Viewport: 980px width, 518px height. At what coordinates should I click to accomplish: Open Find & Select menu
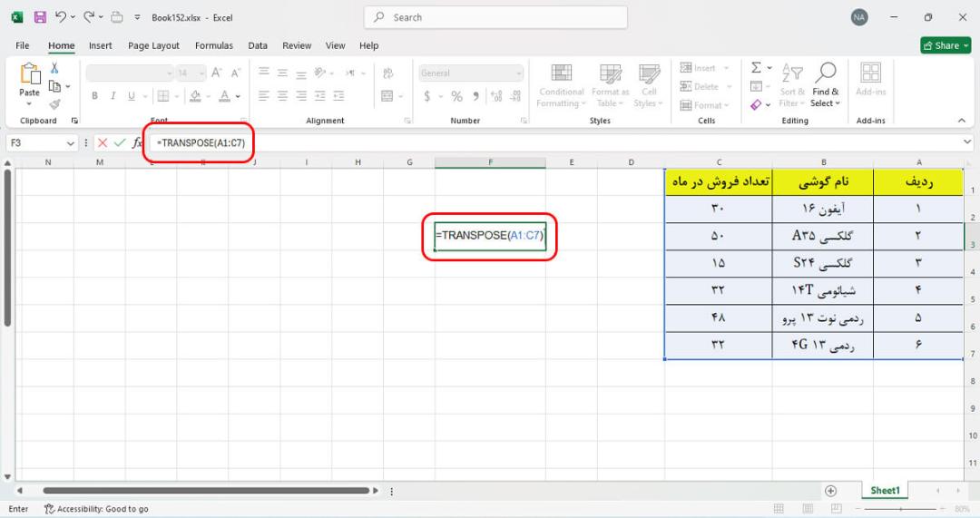point(826,85)
